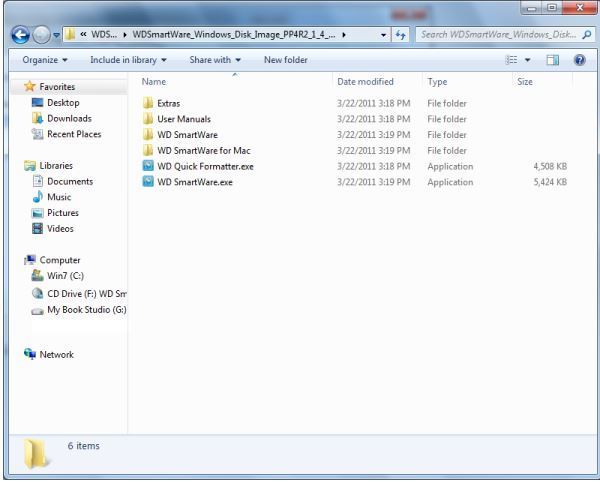
Task: Select the WDSmartWare_Windows_Disk_Image breadcrumb
Action: coord(234,34)
